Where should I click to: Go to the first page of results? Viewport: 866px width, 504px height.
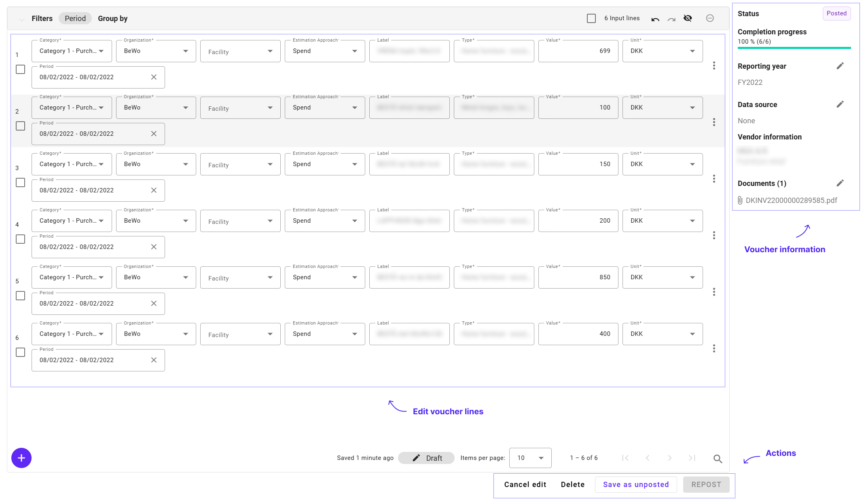625,458
